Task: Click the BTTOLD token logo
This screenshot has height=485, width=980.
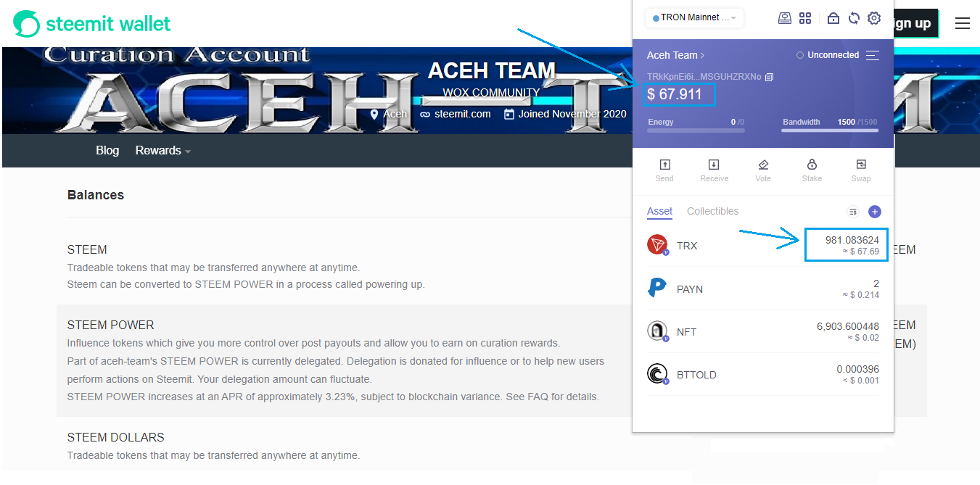Action: (657, 374)
